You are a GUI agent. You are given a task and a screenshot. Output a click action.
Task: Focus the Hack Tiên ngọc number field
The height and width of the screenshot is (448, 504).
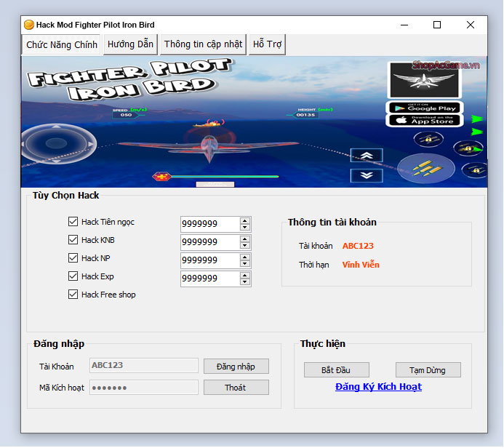210,224
